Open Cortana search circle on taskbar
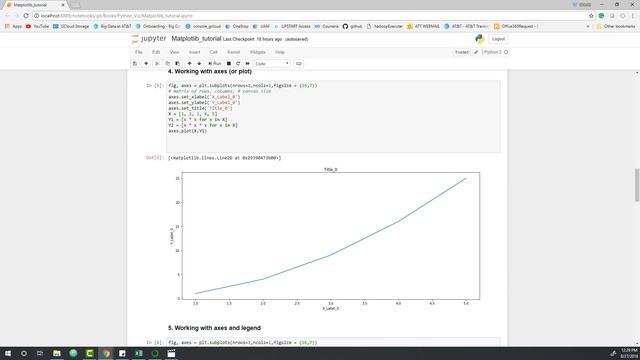 (x=24, y=353)
